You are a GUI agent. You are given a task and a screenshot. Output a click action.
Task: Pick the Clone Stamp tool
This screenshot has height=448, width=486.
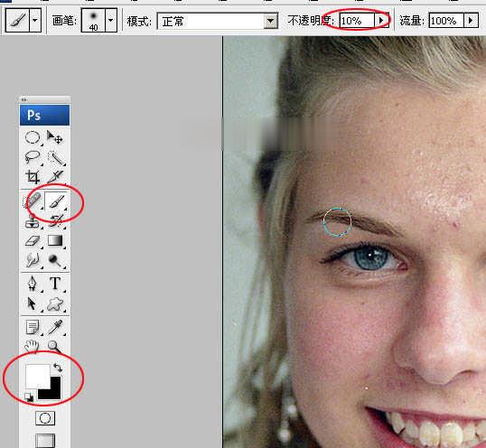click(33, 221)
